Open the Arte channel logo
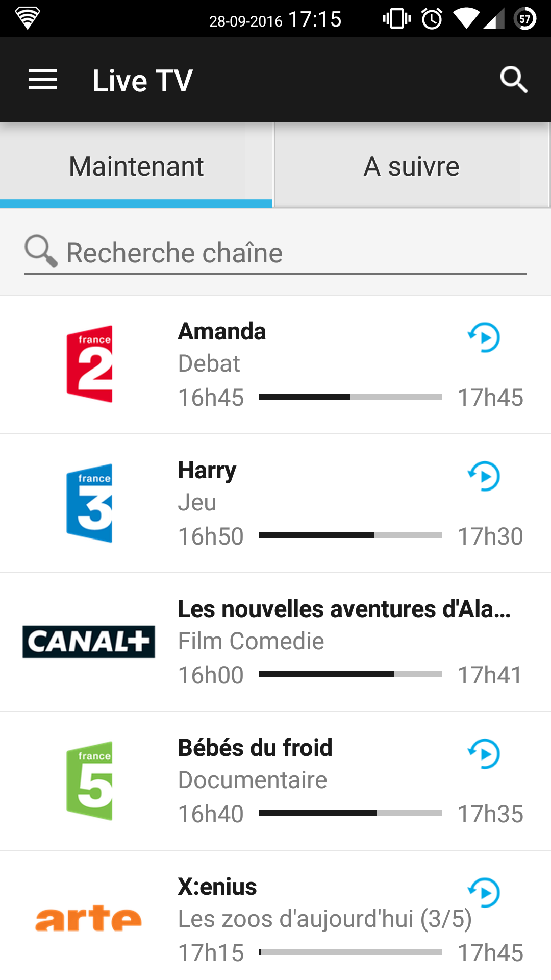The image size is (551, 980). click(88, 919)
